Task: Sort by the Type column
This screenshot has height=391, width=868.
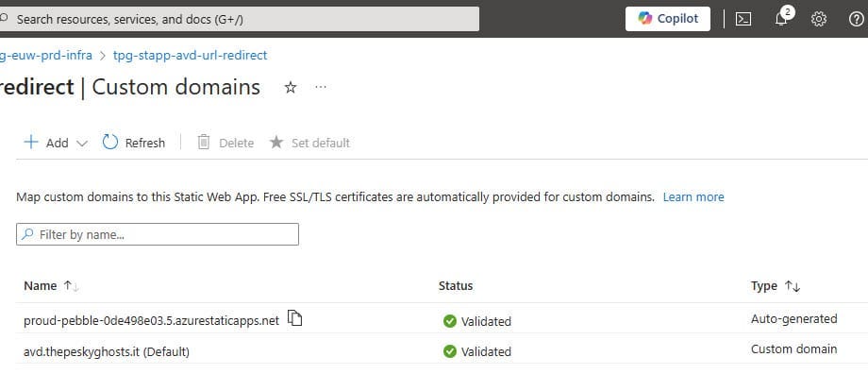Action: coord(776,286)
